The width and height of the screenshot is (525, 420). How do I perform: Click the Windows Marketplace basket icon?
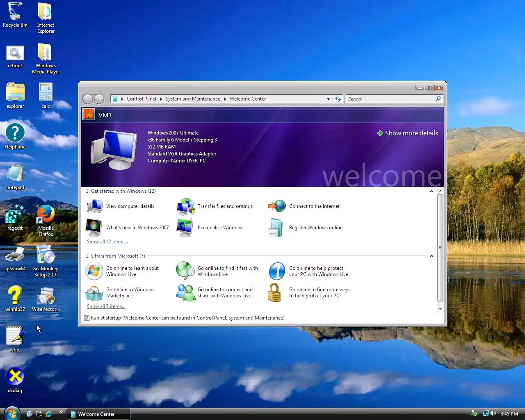tap(94, 293)
